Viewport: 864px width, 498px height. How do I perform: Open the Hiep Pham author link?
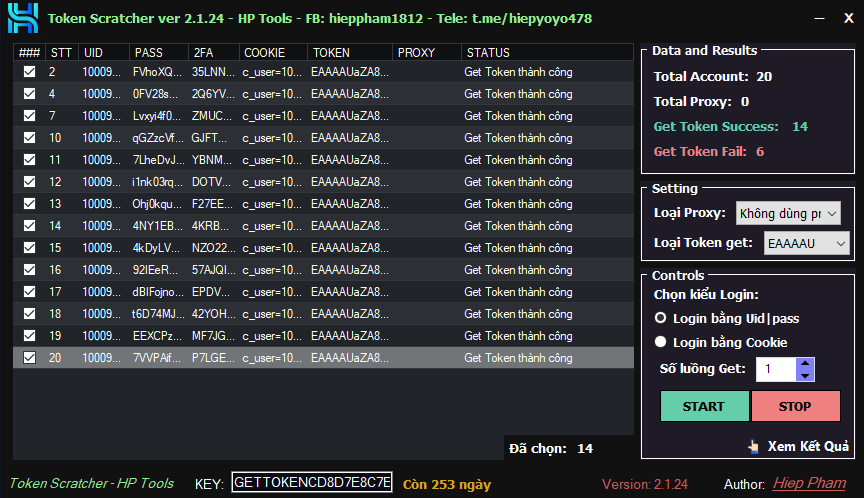[x=808, y=484]
